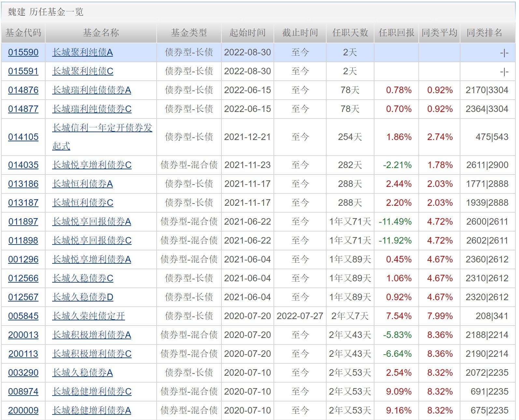This screenshot has width=519, height=420.
Task: Open fund code link 200009
Action: 23,410
